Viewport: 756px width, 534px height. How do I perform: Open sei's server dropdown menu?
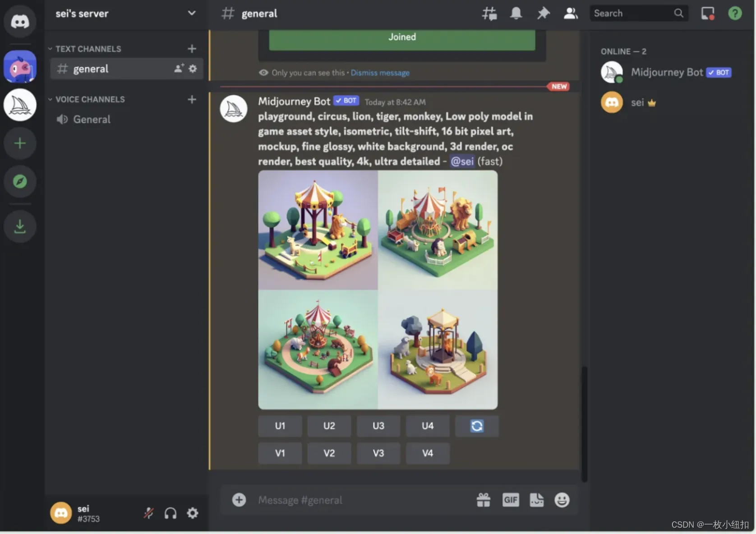[x=192, y=13]
